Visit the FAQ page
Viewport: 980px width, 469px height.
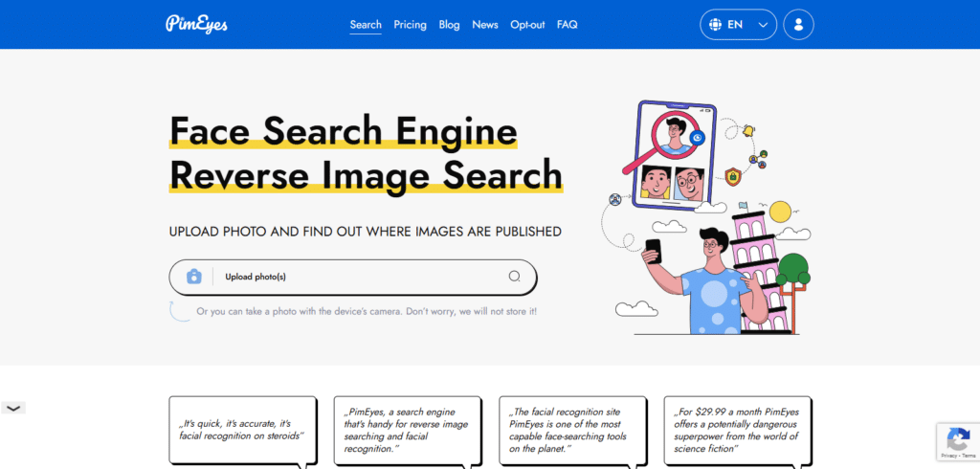[x=567, y=25]
